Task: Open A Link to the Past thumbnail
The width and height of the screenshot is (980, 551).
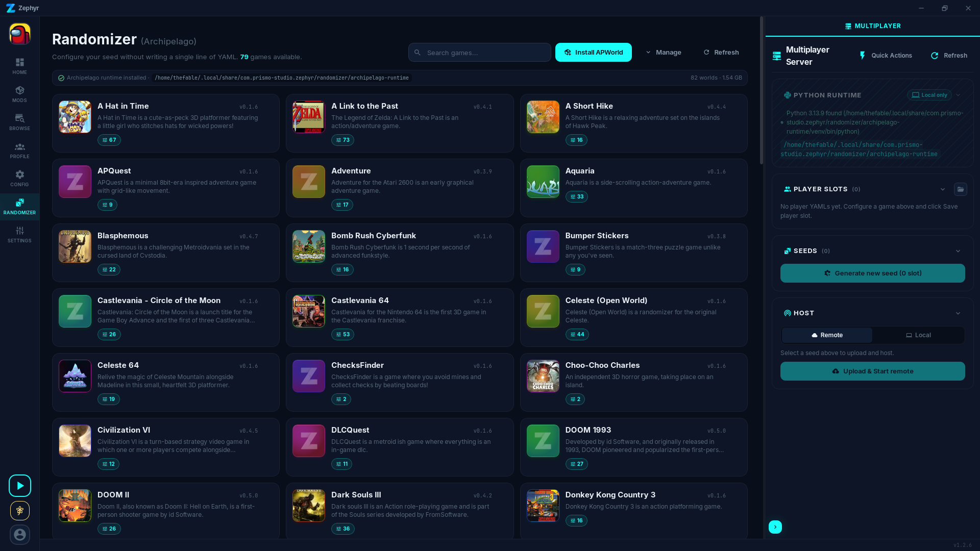Action: coord(309,117)
